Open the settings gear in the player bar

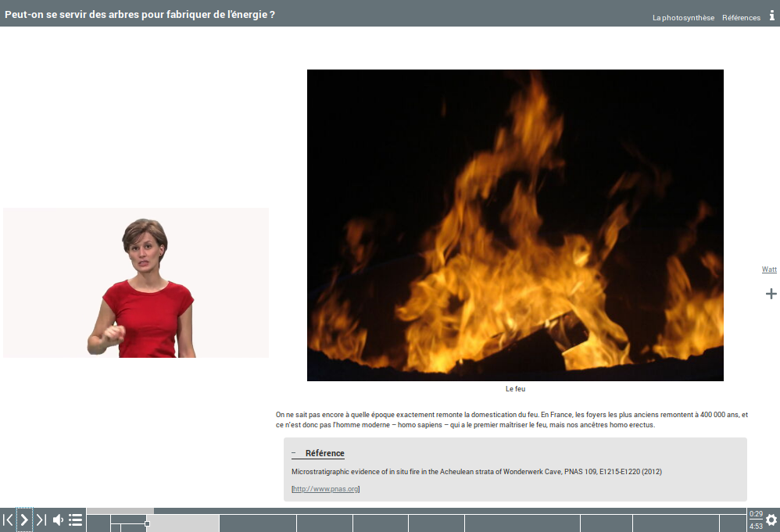pos(771,520)
